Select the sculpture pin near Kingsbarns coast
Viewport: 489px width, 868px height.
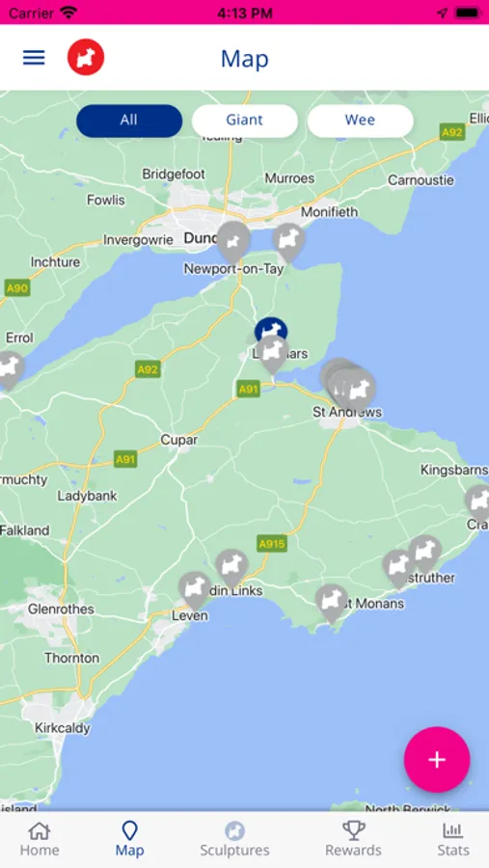[478, 502]
